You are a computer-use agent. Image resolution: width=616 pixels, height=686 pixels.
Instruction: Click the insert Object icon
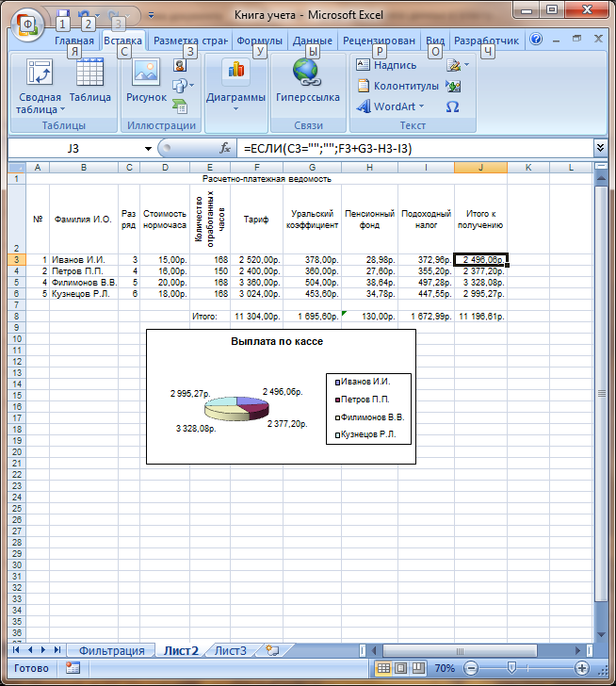[x=453, y=86]
